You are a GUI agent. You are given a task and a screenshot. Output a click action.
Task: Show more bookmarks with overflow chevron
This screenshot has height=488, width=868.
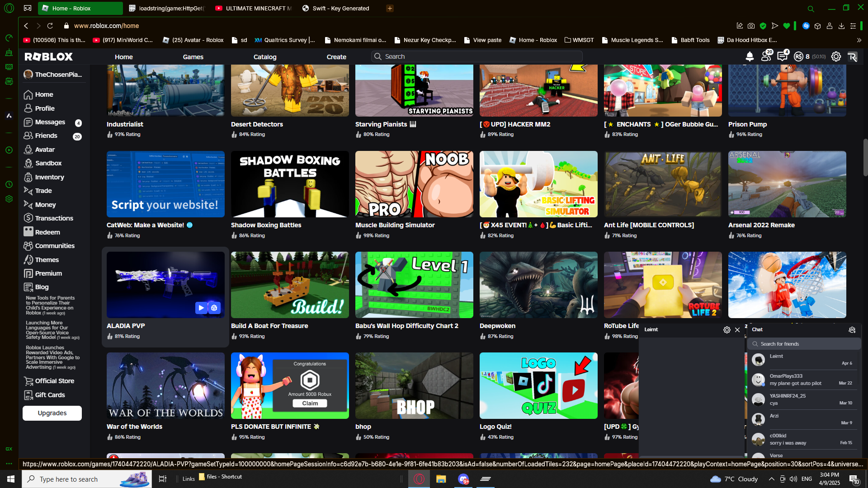(859, 40)
